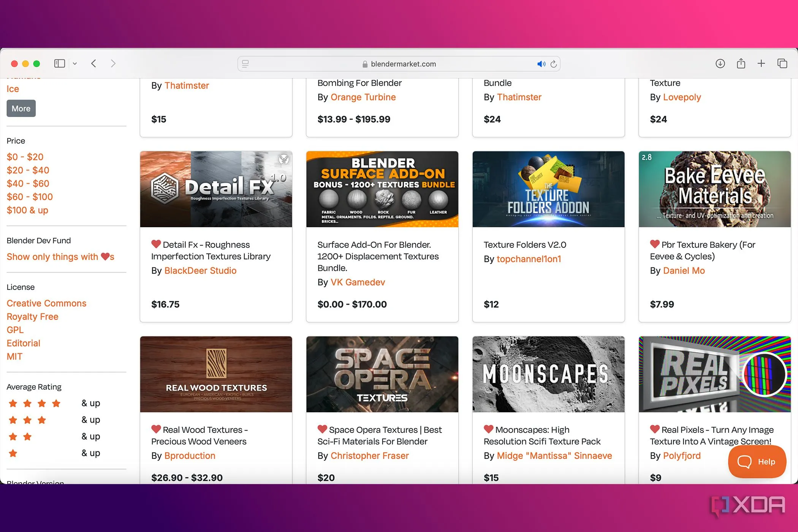Visit Midge Mantissa Sinnaeve creator page

tap(554, 456)
